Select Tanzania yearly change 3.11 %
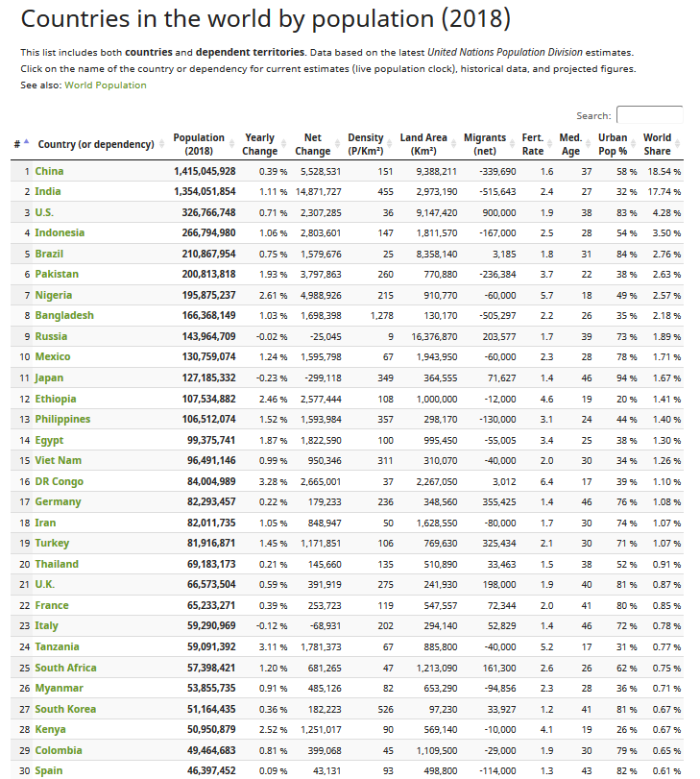Viewport: 700px width, 779px height. pos(274,646)
